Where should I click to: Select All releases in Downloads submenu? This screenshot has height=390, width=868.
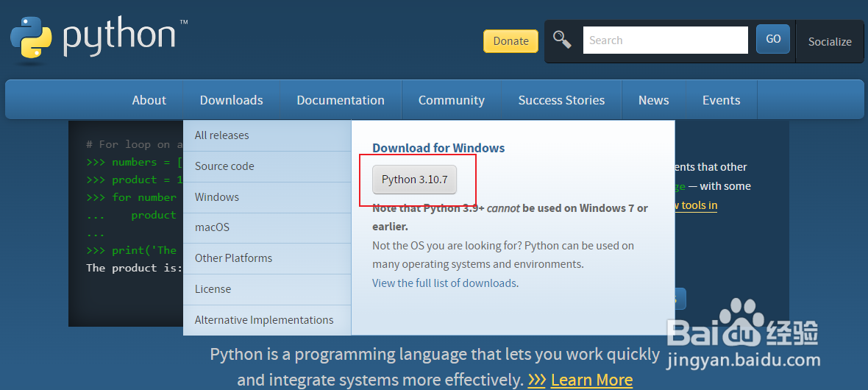267,135
